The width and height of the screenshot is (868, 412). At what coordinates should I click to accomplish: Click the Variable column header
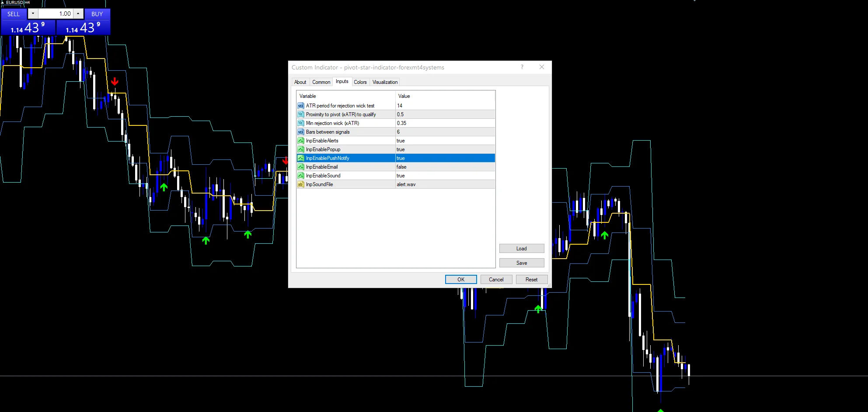346,96
